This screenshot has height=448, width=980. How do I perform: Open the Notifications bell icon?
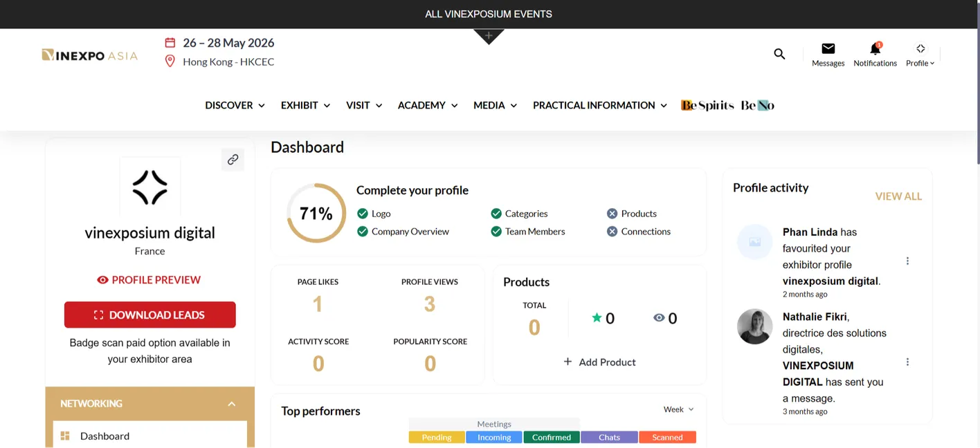(875, 48)
